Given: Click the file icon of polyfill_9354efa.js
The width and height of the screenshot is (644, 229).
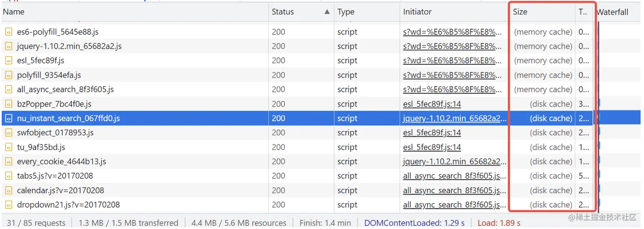Looking at the screenshot, I should [x=9, y=75].
